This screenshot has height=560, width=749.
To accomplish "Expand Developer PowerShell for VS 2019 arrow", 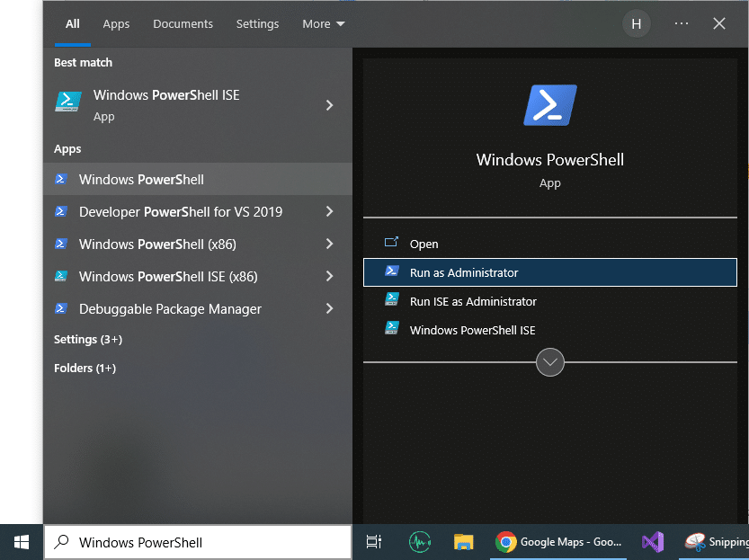I will pyautogui.click(x=329, y=211).
